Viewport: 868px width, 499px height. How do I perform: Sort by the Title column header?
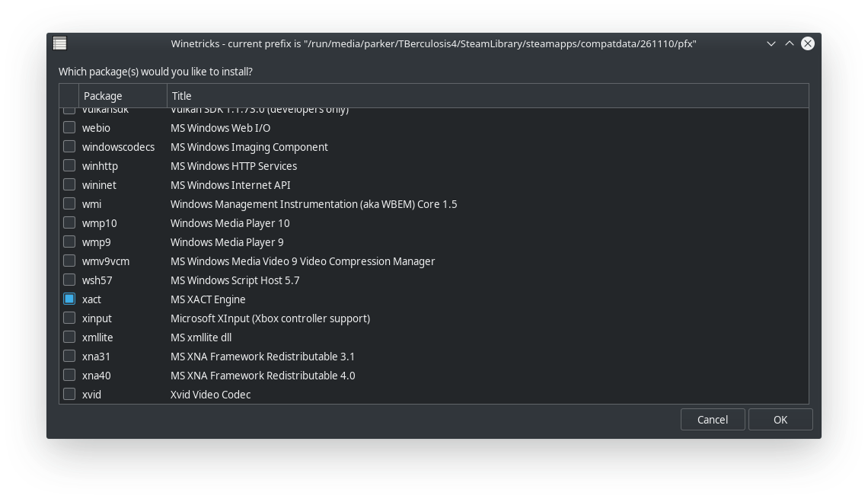(488, 96)
